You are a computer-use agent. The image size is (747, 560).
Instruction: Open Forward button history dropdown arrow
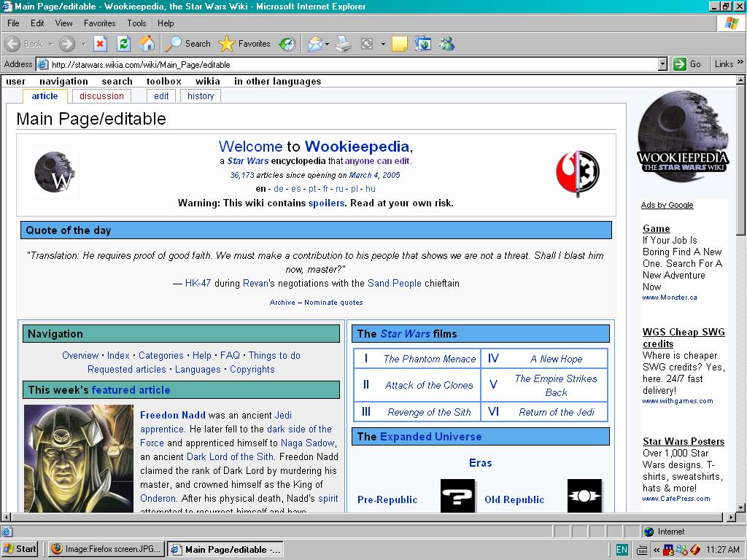coord(83,44)
